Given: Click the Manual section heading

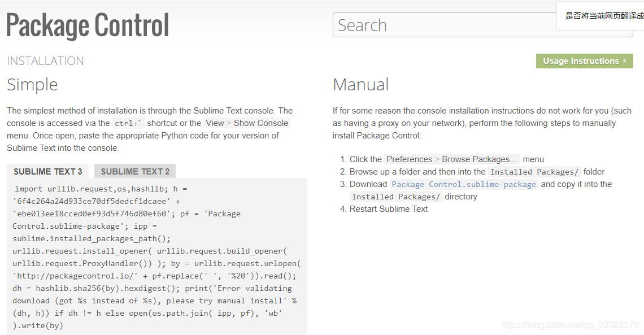Looking at the screenshot, I should 360,85.
